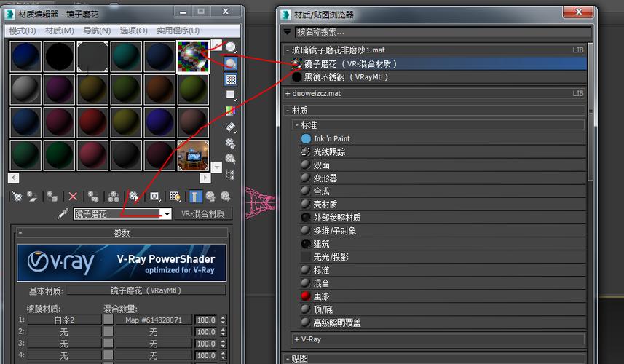Viewport: 624px width, 364px height.
Task: Click blend color swatch in row 3
Action: click(108, 344)
